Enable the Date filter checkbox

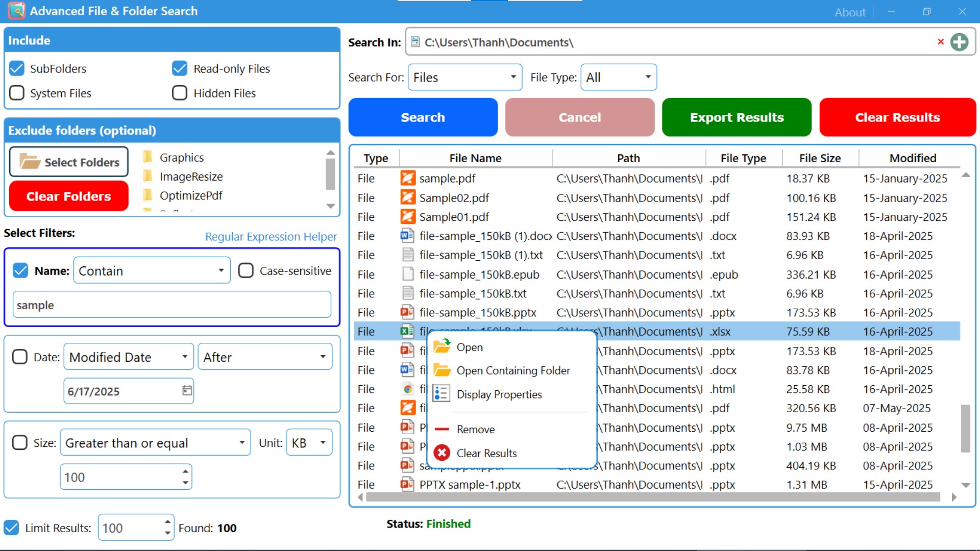[x=20, y=357]
